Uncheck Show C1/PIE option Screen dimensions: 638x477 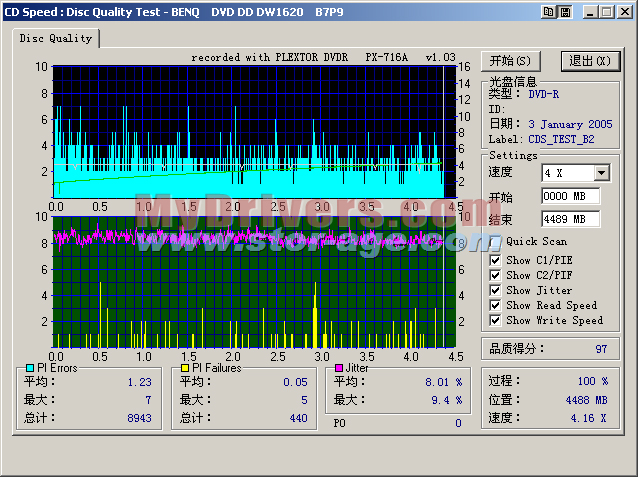495,260
